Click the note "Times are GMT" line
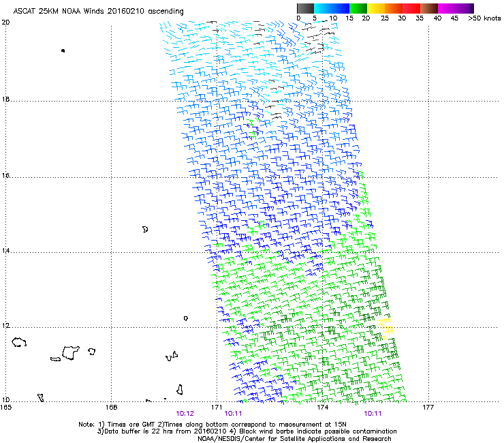The image size is (504, 443). pos(212,425)
